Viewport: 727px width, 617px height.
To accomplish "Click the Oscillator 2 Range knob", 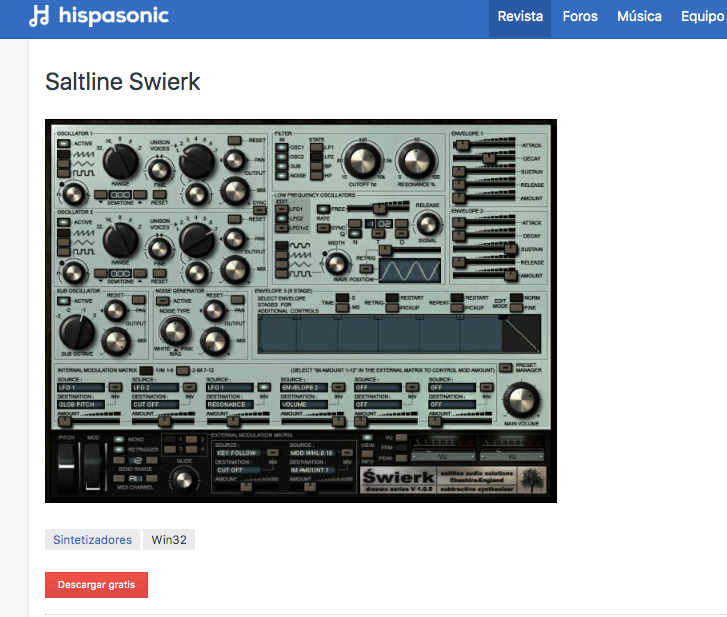I will coord(120,240).
